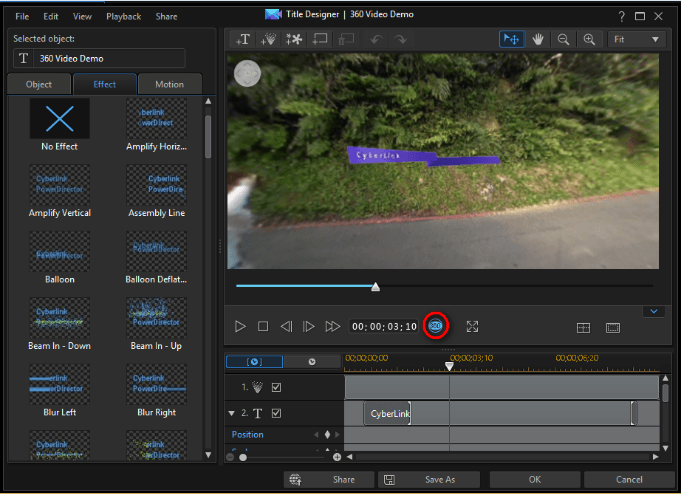Switch to the Motion tab
Viewport: 681px width, 494px height.
pyautogui.click(x=169, y=84)
